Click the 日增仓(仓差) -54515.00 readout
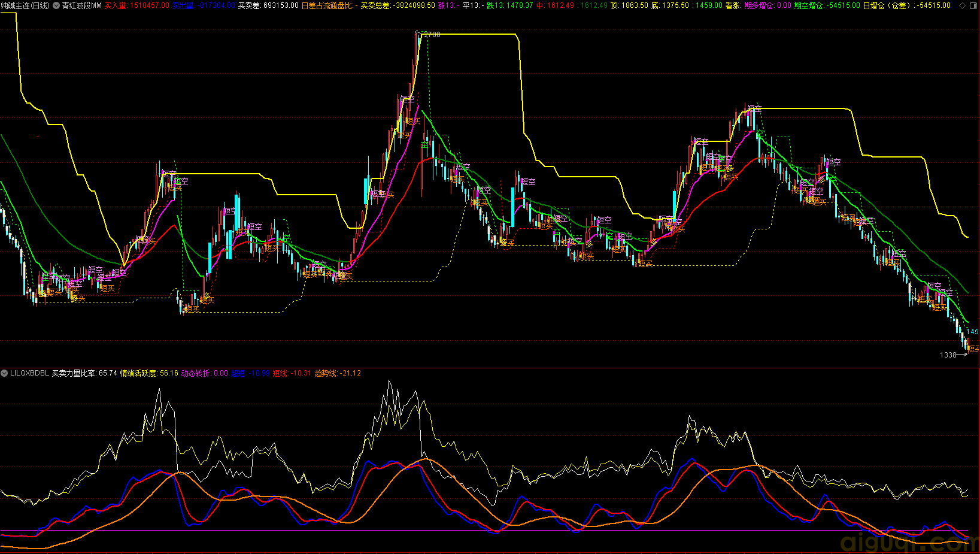Image resolution: width=980 pixels, height=554 pixels. click(906, 5)
